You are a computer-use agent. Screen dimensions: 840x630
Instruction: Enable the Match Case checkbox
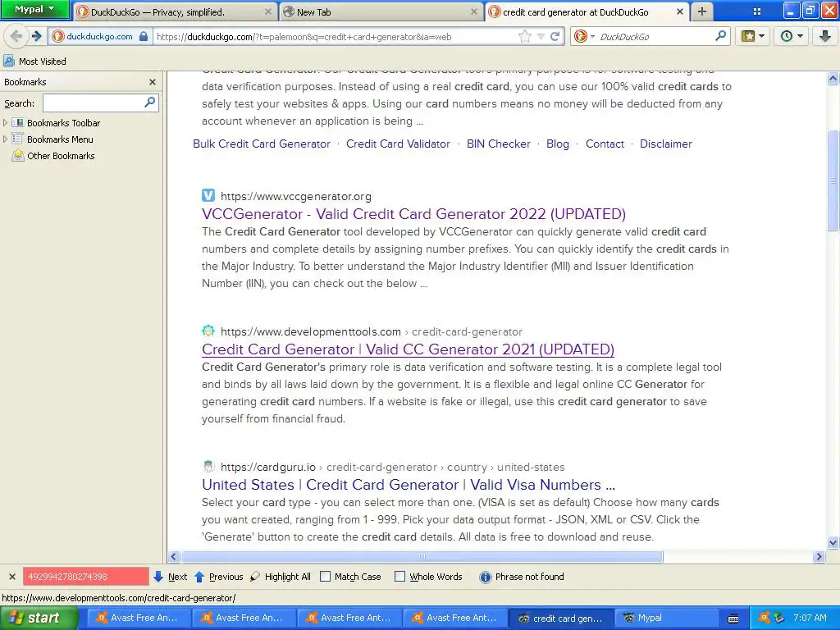[x=325, y=577]
